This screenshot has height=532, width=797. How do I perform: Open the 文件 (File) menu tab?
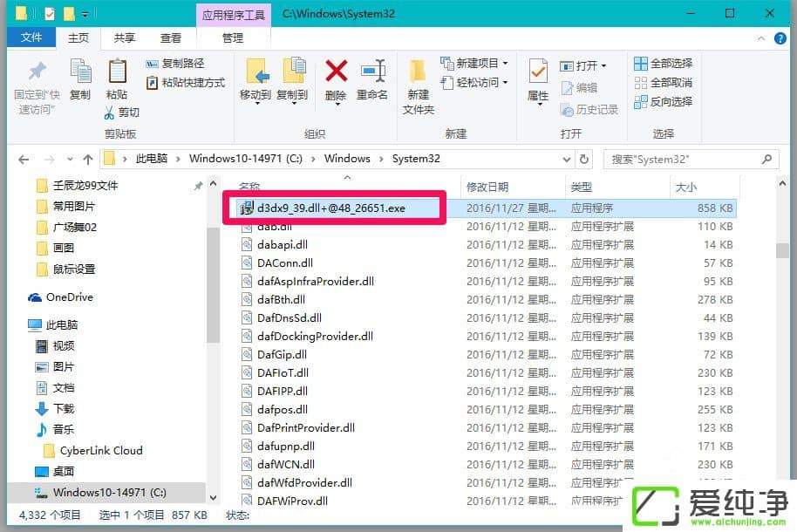(x=31, y=38)
